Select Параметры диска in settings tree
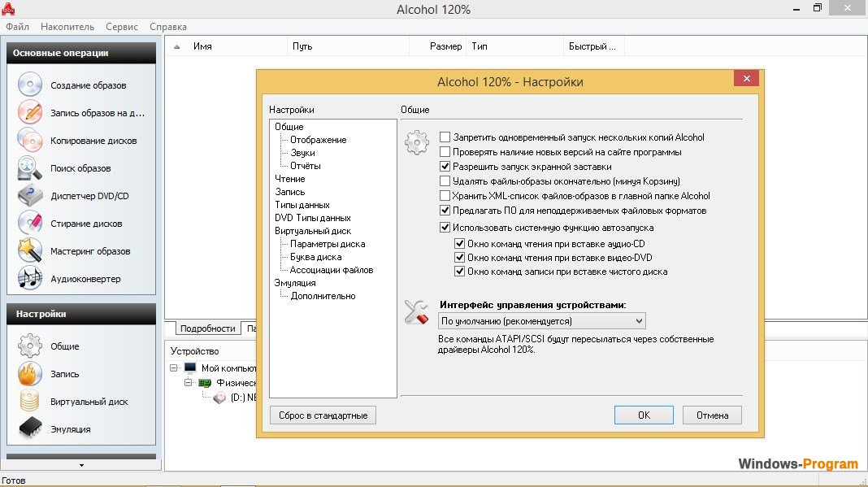Viewport: 868px width, 487px height. coord(328,244)
